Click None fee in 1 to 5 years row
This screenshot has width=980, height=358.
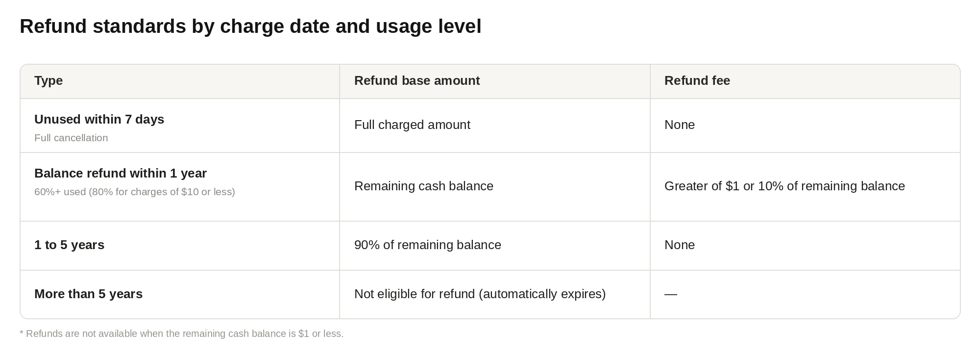pyautogui.click(x=680, y=245)
